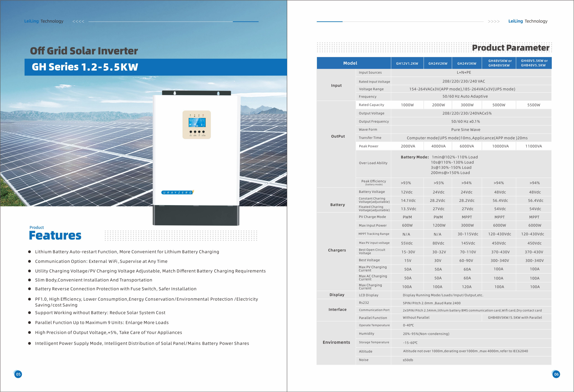Click the "120A" max charging current cell
The width and height of the screenshot is (574, 392).
click(x=467, y=287)
